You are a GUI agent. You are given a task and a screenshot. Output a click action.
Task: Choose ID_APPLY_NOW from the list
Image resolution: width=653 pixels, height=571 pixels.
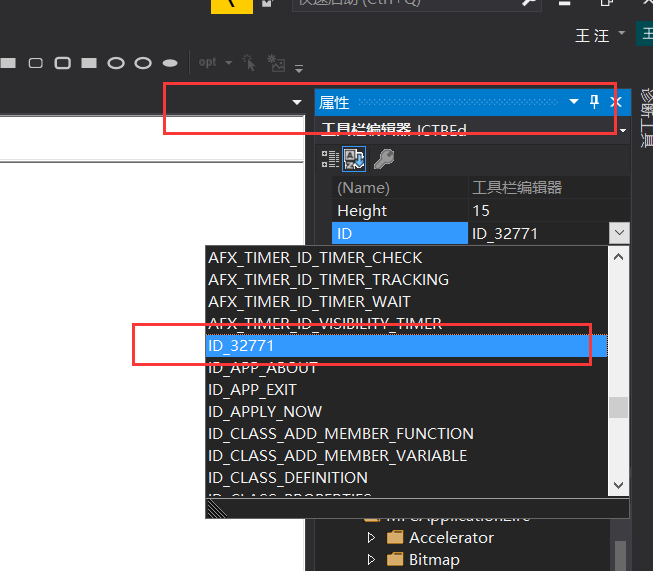pyautogui.click(x=407, y=412)
